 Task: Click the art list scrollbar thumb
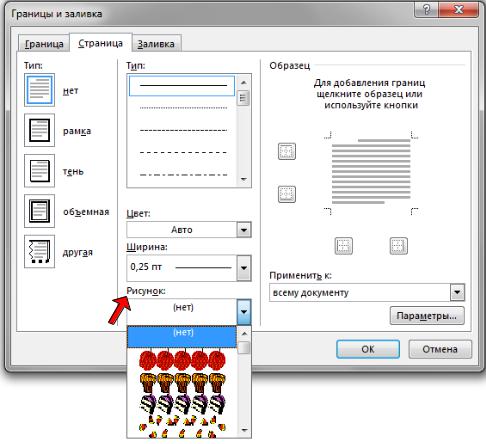pyautogui.click(x=244, y=348)
